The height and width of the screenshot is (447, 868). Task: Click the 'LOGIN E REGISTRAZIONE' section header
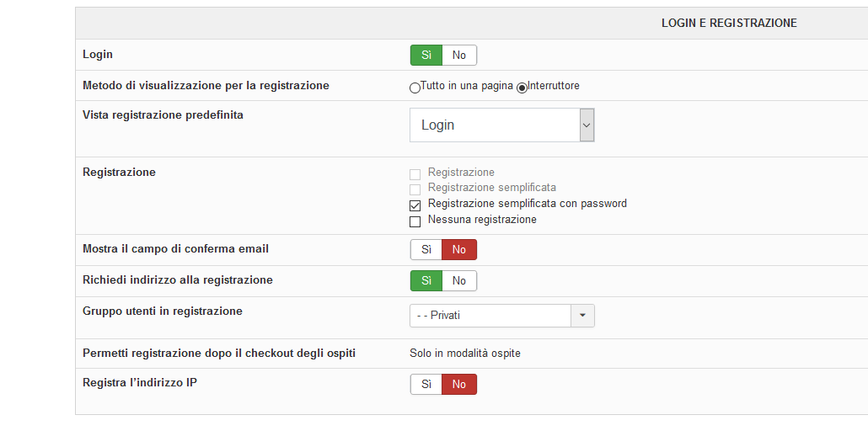click(729, 24)
